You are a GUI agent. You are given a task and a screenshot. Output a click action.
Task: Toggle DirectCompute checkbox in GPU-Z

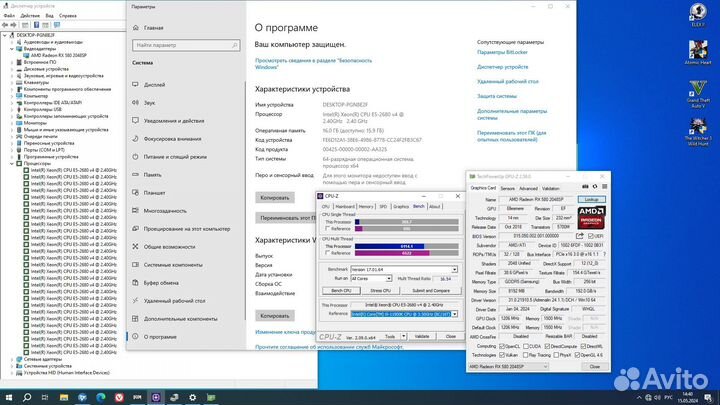tap(547, 346)
